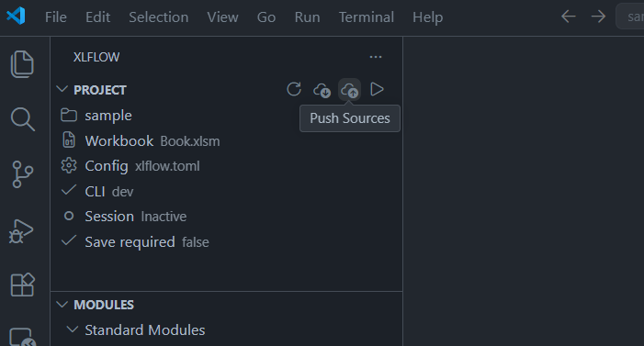The image size is (644, 346).
Task: Go forward with the right arrow
Action: pyautogui.click(x=598, y=17)
